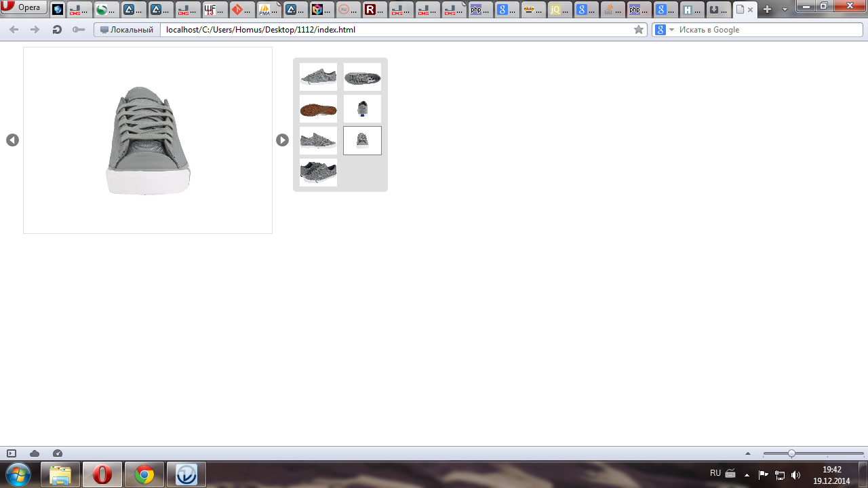Select the sneaker heel-view thumbnail

(x=362, y=108)
